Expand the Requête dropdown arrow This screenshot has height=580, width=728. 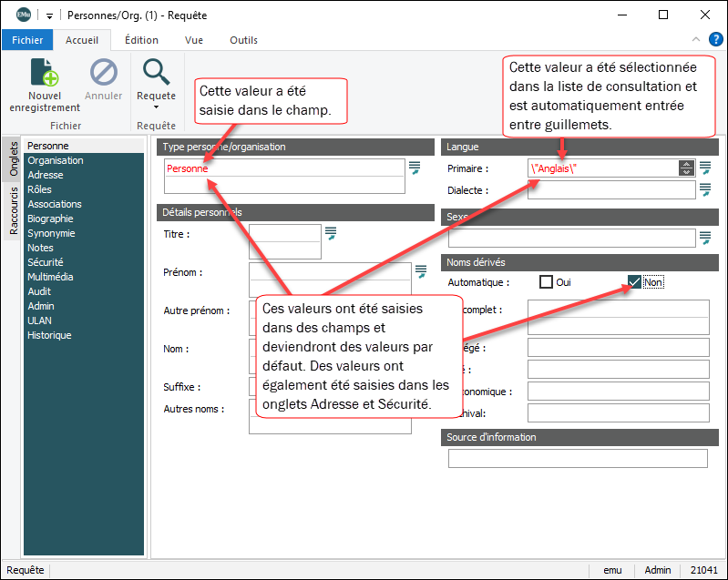[156, 107]
